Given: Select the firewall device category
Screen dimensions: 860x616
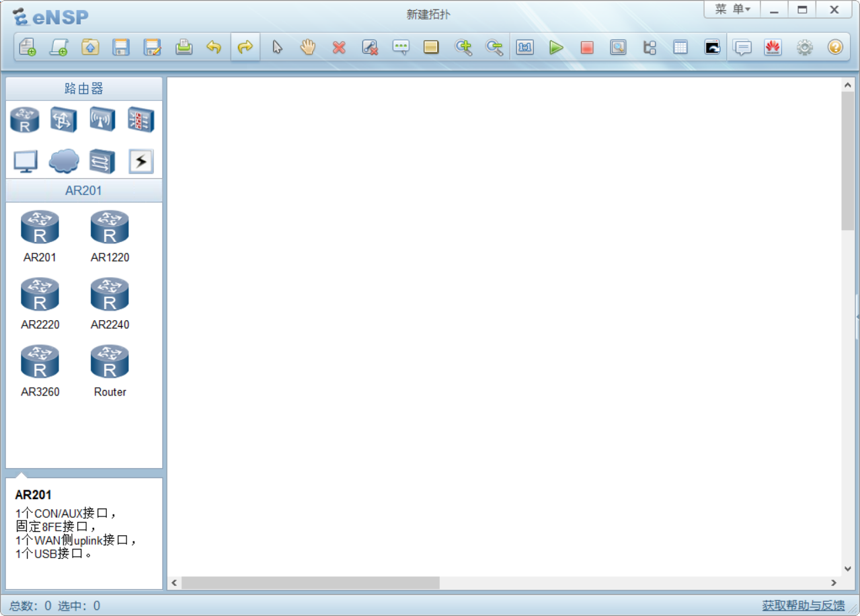Looking at the screenshot, I should click(x=141, y=120).
